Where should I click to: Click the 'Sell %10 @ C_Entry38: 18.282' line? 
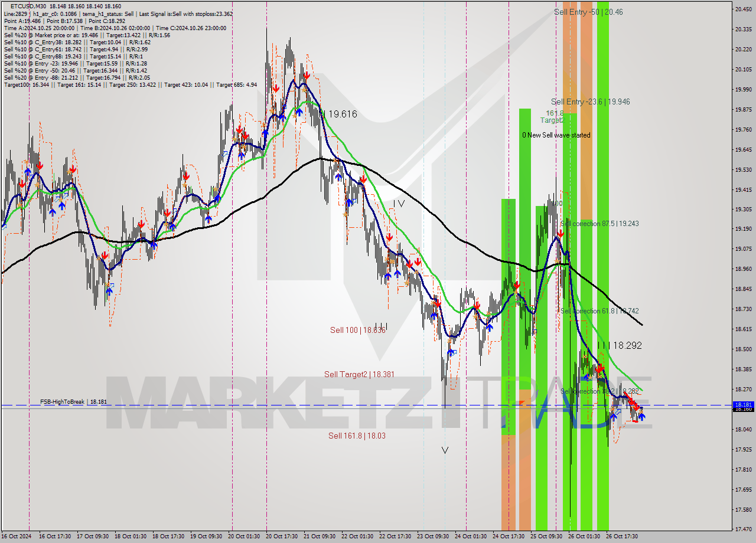pos(77,42)
